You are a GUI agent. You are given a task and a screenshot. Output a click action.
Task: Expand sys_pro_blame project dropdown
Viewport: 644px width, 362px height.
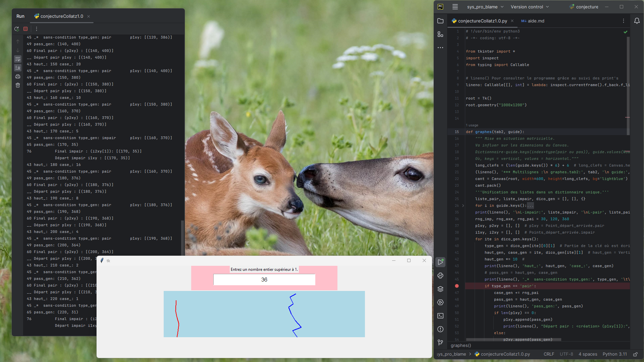[x=485, y=7]
